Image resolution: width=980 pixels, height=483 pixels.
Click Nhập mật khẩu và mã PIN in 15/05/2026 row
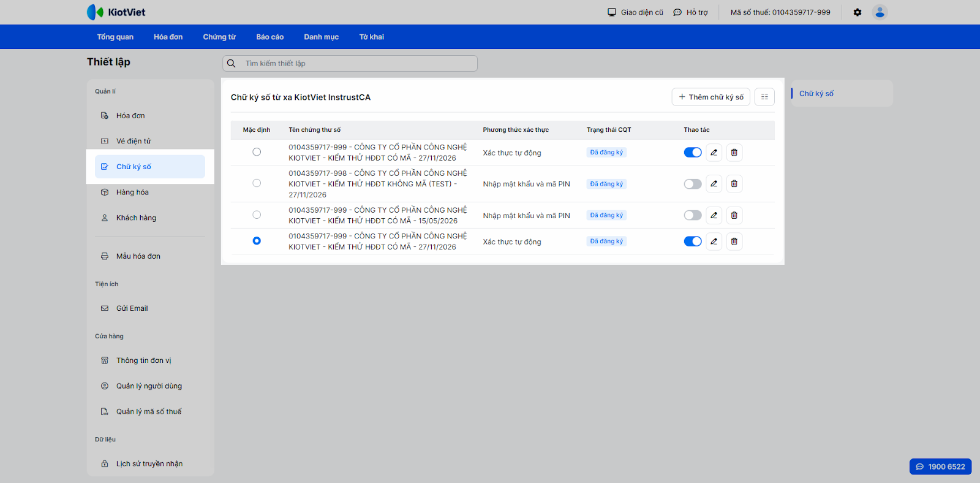pos(526,216)
